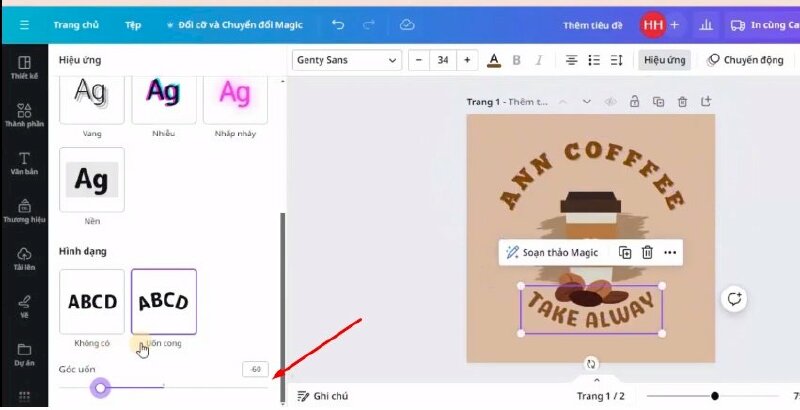Click the cloud save status icon
The height and width of the screenshot is (410, 800).
(406, 24)
